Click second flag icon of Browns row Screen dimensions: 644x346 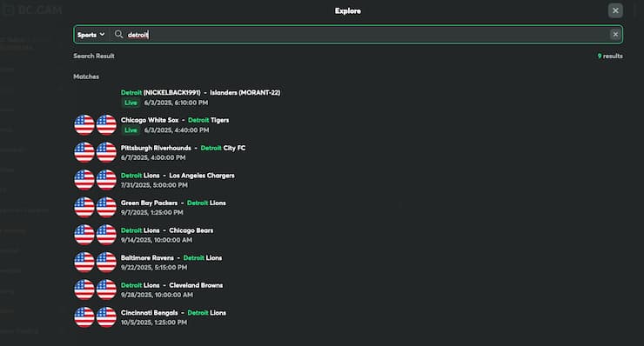coord(106,289)
